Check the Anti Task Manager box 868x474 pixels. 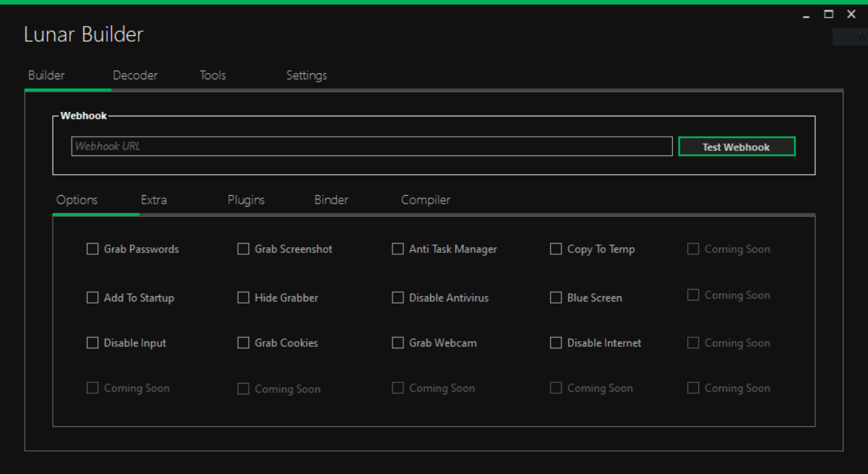(x=398, y=249)
